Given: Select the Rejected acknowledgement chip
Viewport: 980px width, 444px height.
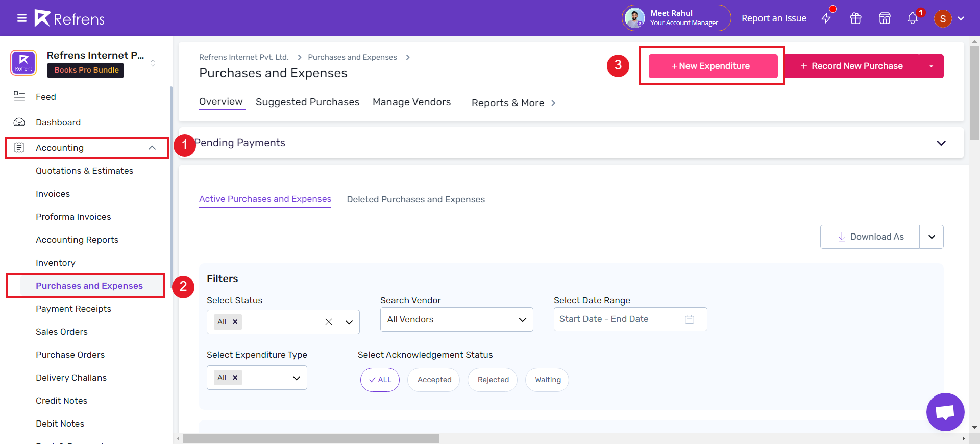Looking at the screenshot, I should click(493, 380).
